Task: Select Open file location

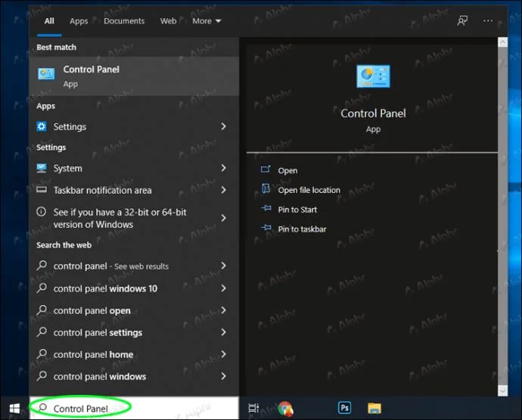Action: [309, 190]
